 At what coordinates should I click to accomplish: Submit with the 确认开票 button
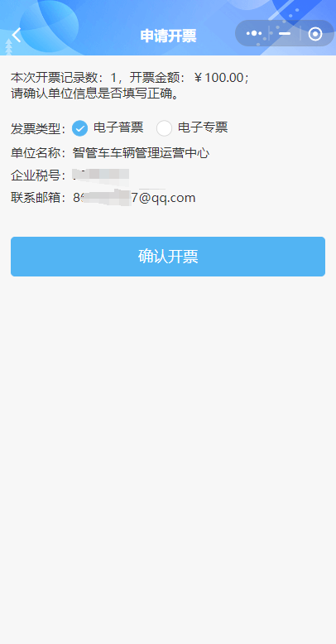pyautogui.click(x=168, y=257)
